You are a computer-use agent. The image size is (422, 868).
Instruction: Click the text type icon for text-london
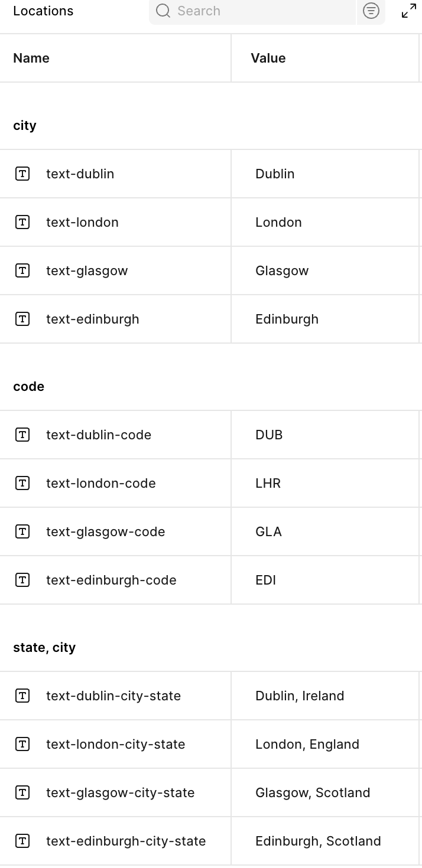[x=22, y=222]
